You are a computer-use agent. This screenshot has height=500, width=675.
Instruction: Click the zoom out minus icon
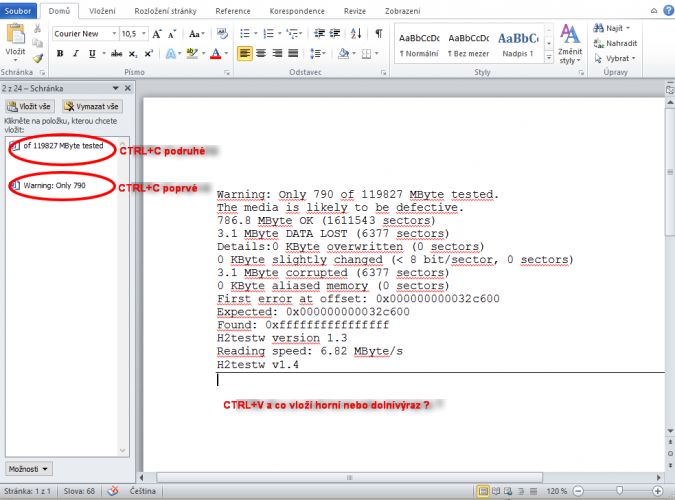click(578, 491)
